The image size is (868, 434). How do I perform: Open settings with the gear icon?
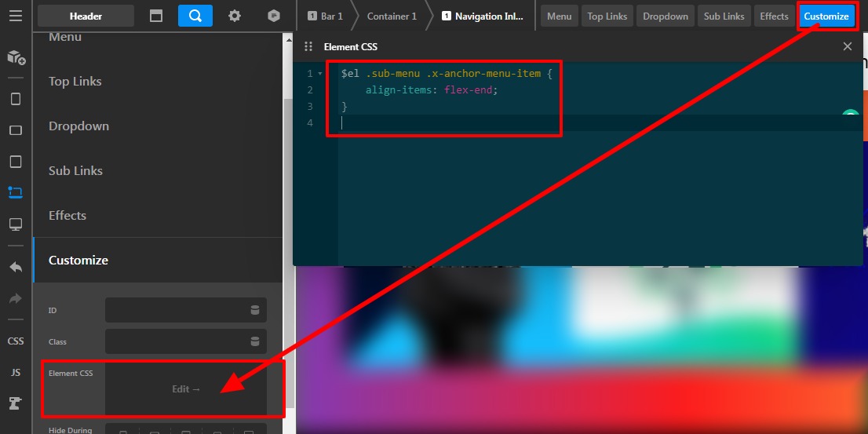(235, 16)
